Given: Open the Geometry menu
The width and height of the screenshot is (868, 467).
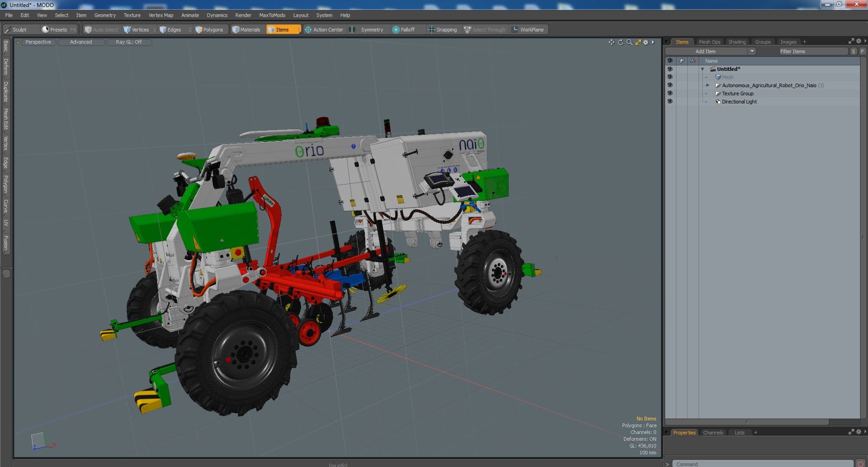Looking at the screenshot, I should pos(105,15).
